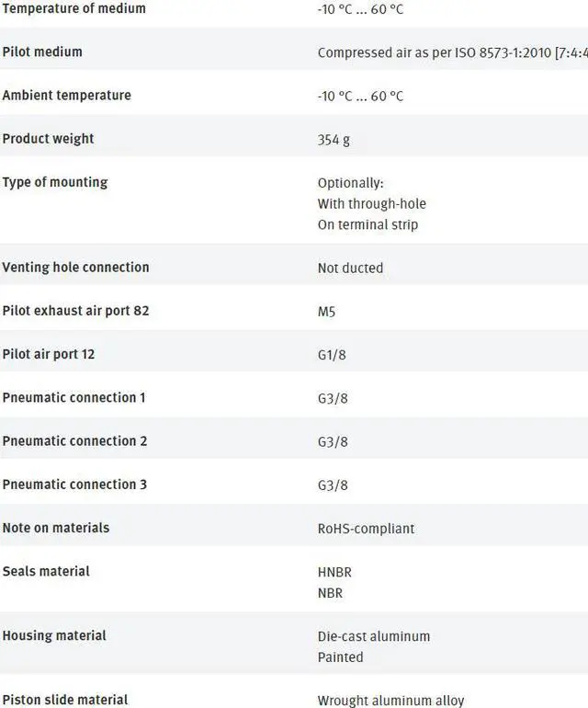
Task: Select the 'Product weight' label
Action: click(48, 139)
